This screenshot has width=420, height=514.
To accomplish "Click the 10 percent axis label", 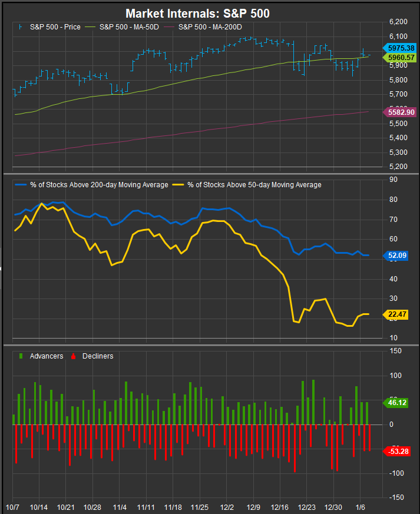I will pyautogui.click(x=393, y=337).
